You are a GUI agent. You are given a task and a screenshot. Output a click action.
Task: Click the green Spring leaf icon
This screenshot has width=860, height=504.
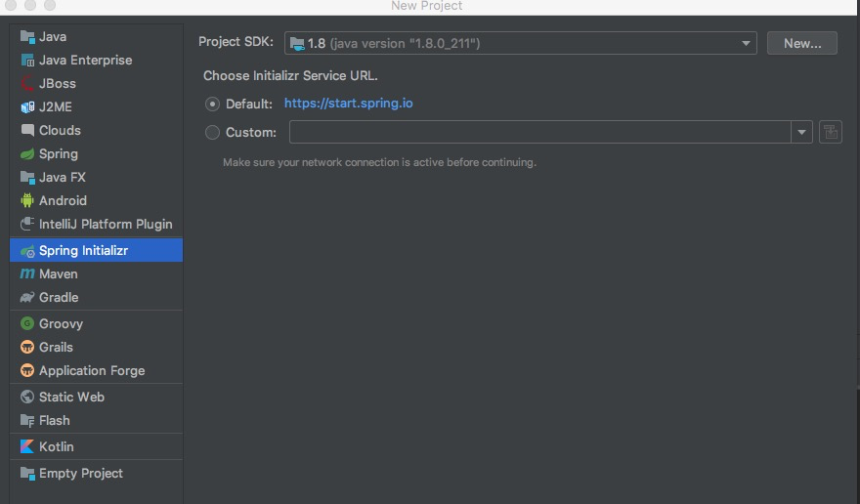(x=27, y=154)
